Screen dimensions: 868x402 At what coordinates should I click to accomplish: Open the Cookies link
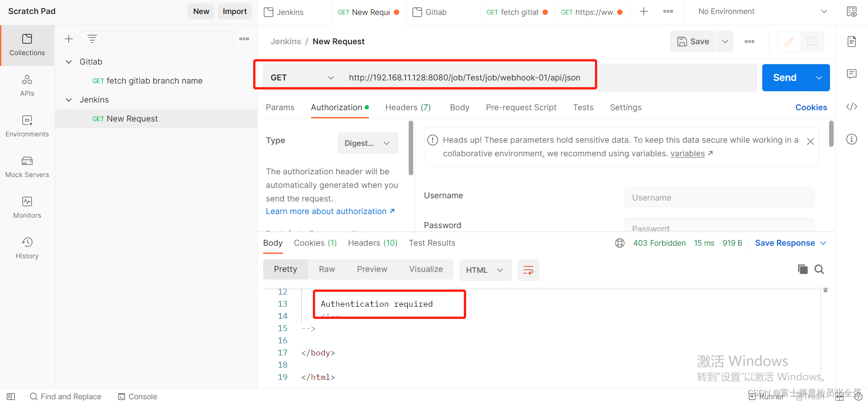[811, 108]
